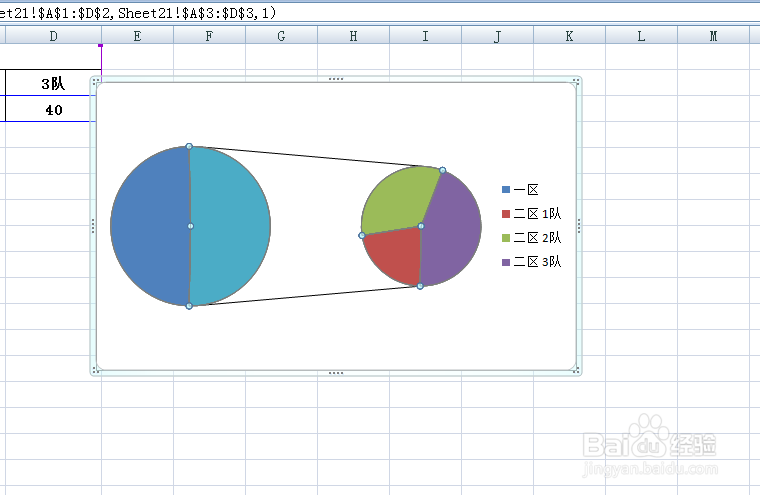This screenshot has width=760, height=495.
Task: Click the formula bar text
Action: point(138,13)
